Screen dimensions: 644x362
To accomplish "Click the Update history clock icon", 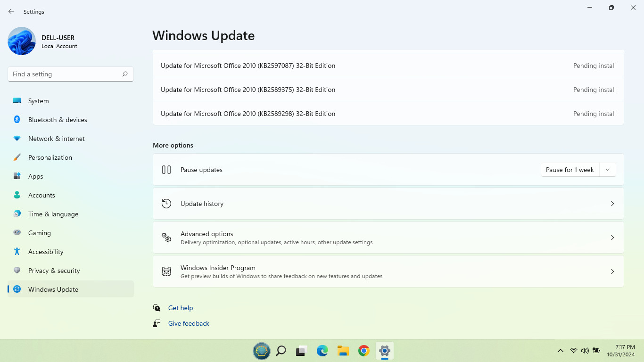I will pos(166,204).
